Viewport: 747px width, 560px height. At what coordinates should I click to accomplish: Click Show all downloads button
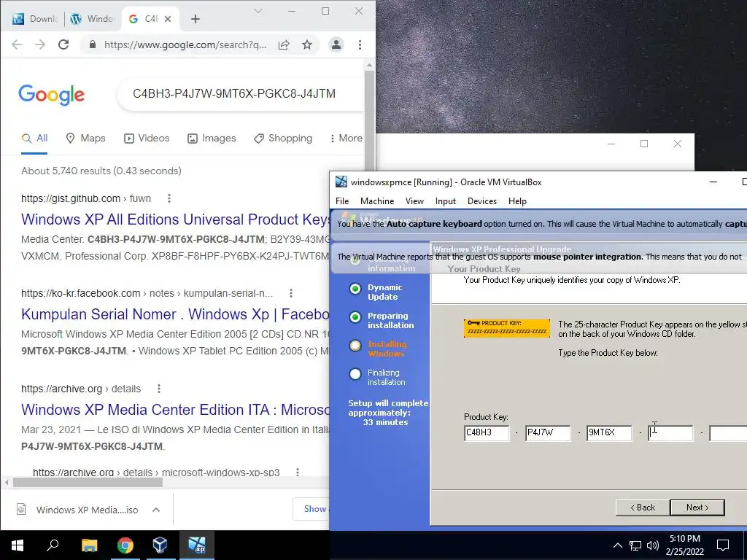pos(312,508)
